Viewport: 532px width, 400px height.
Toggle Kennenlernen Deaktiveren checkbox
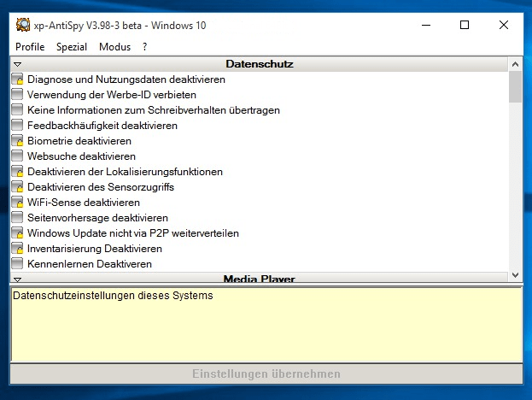pos(17,263)
